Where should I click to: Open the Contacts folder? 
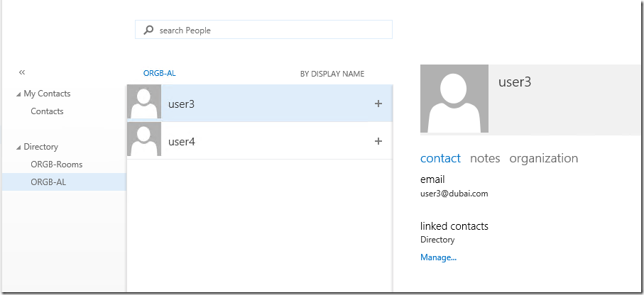tap(47, 111)
